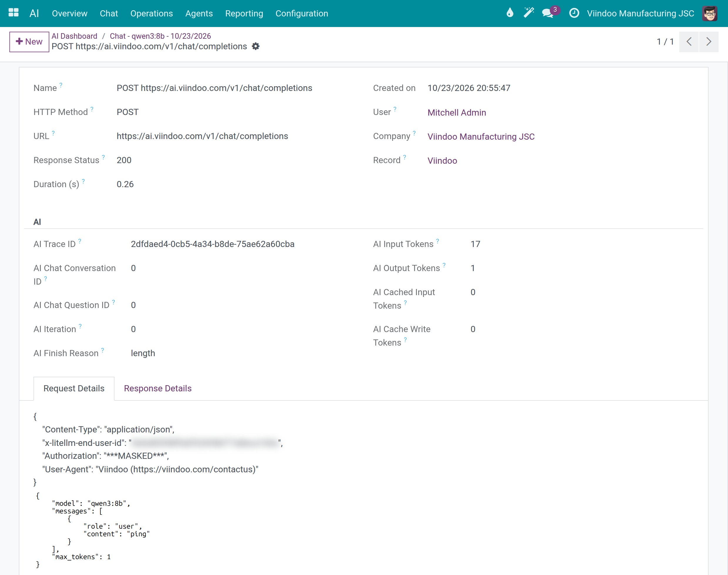This screenshot has width=728, height=575.
Task: Go back to AI Dashboard breadcrumb
Action: coord(74,36)
